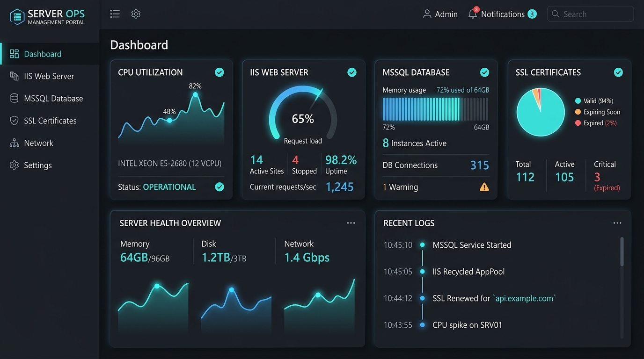
Task: Click the MSSQL memory usage bar
Action: (436, 109)
